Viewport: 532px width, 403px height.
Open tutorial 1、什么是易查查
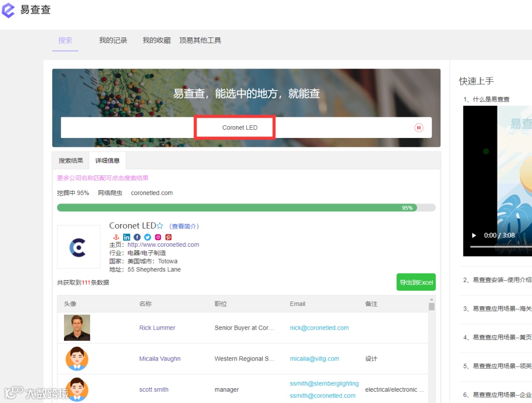[x=487, y=99]
